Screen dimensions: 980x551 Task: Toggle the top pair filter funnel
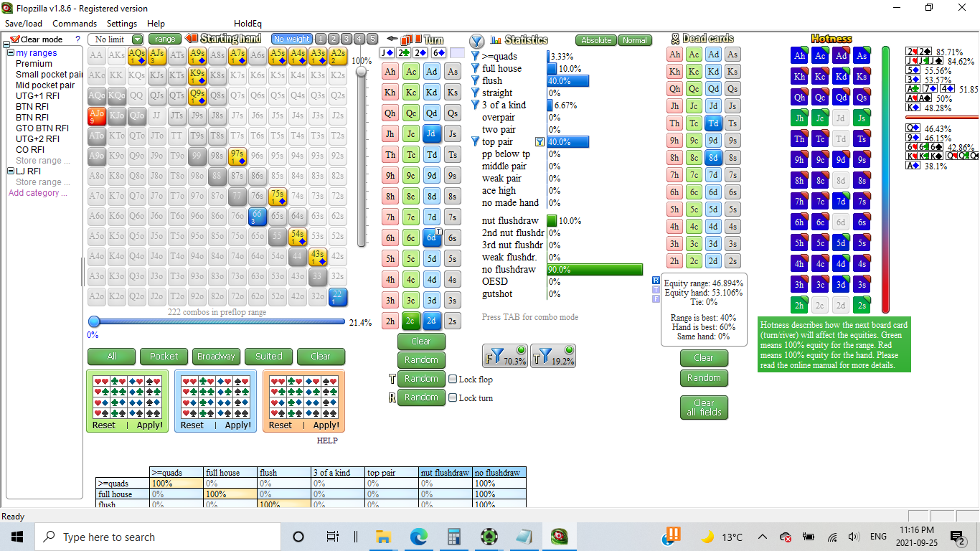pyautogui.click(x=475, y=142)
